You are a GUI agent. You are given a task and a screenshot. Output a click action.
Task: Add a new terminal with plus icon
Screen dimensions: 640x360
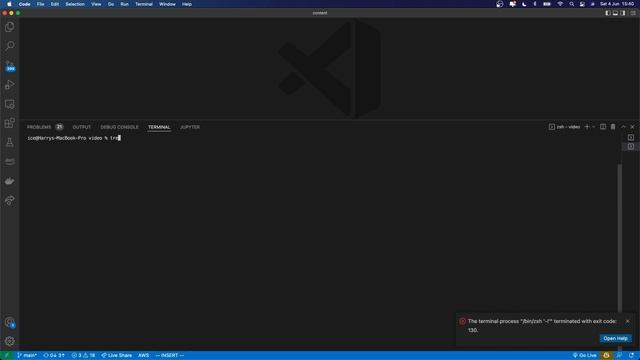coord(587,127)
